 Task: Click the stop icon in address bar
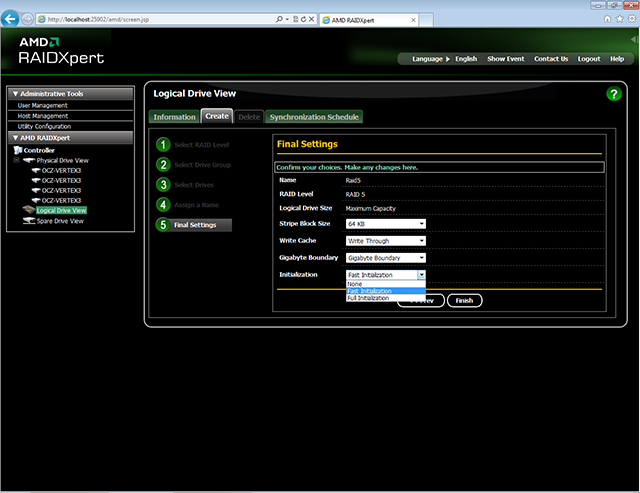pyautogui.click(x=311, y=19)
